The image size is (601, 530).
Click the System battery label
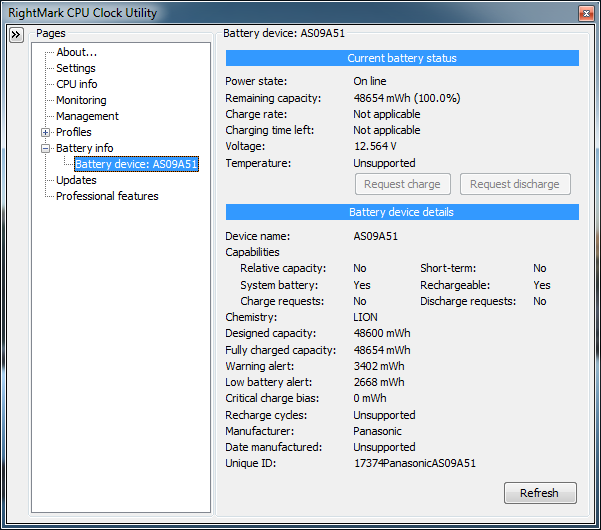[279, 286]
